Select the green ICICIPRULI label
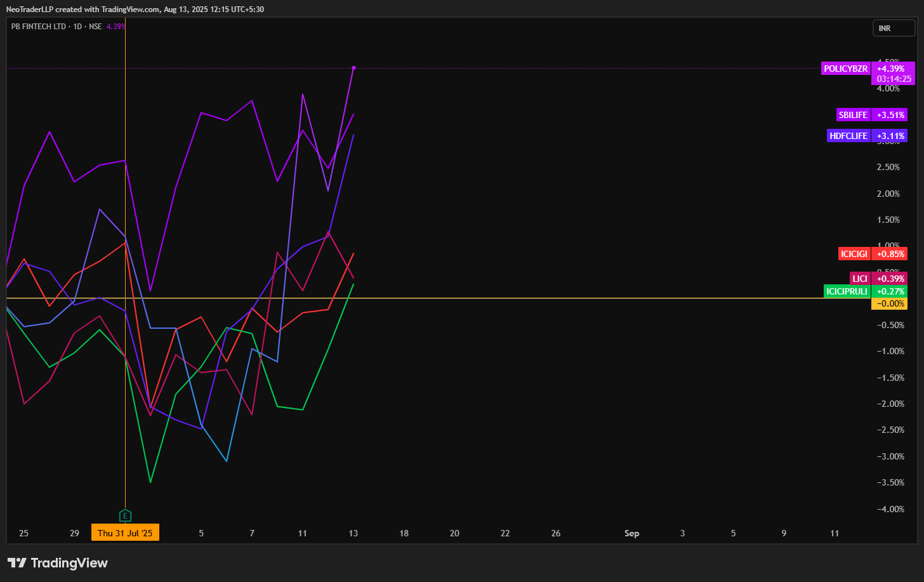924x582 pixels. 847,291
